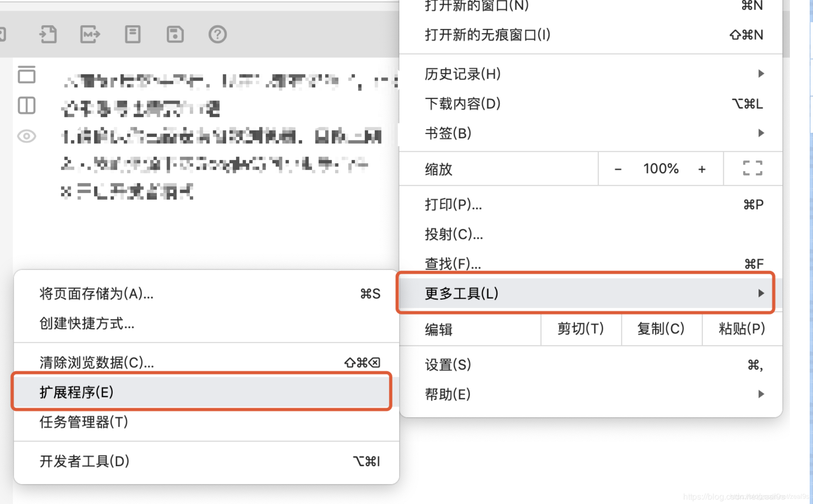Select 清除浏览数据(C)... in submenu
The height and width of the screenshot is (504, 813).
(206, 362)
